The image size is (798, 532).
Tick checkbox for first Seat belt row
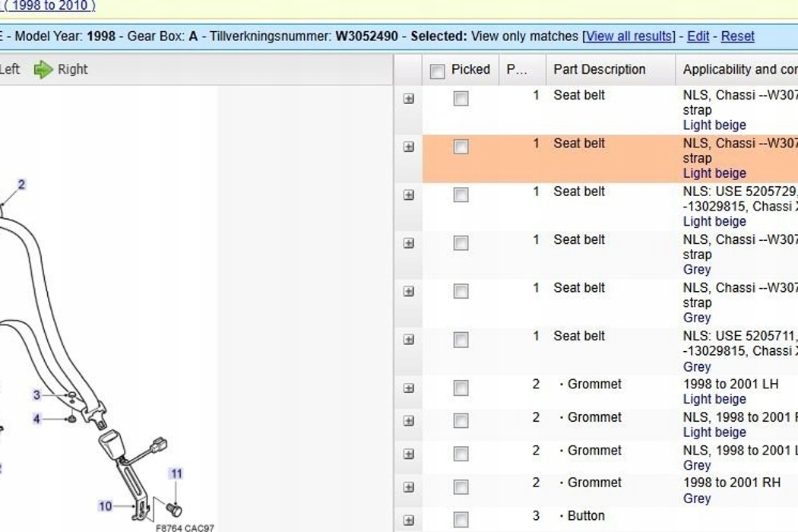tap(461, 99)
